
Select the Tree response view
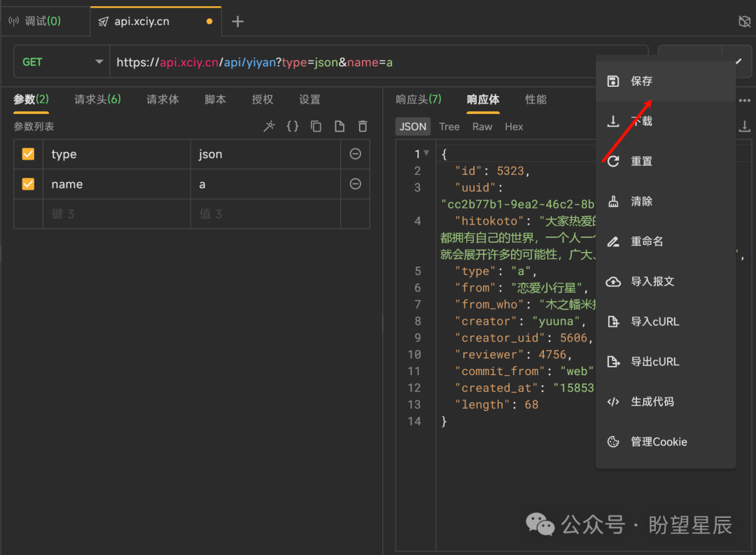tap(449, 127)
